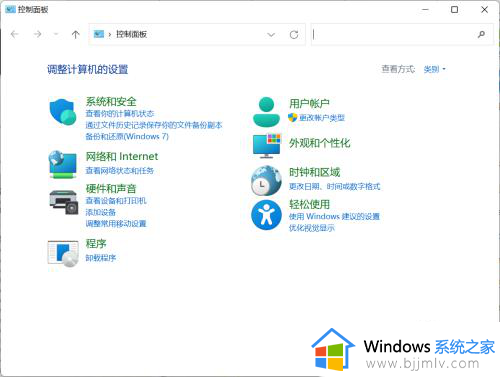Open 更改日期、时间或数字格式 link
The height and width of the screenshot is (377, 500).
[334, 186]
